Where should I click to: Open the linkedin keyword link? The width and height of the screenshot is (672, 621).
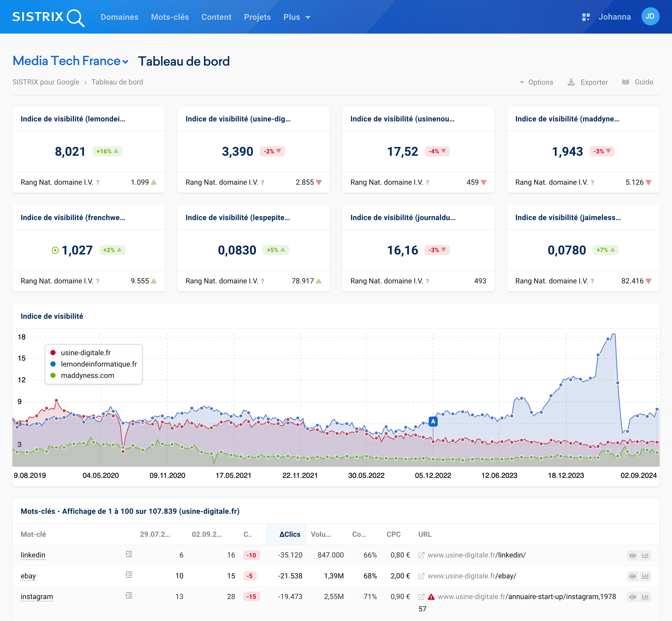(x=33, y=555)
